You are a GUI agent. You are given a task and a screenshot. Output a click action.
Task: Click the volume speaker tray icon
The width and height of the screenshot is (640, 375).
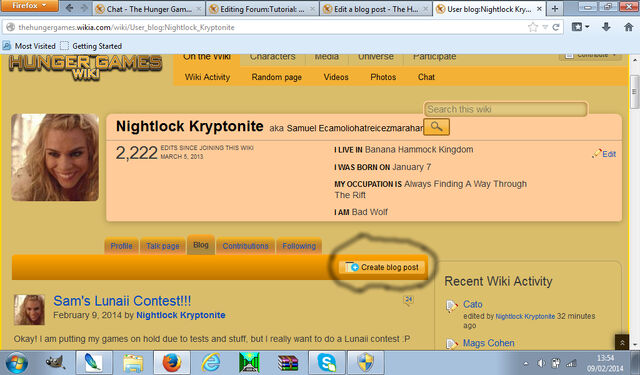[x=541, y=363]
